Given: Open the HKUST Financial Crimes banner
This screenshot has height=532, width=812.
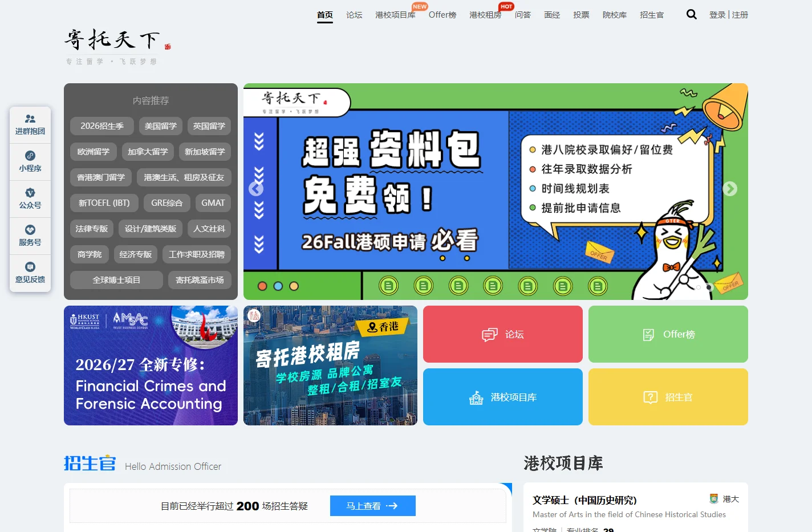Looking at the screenshot, I should (x=151, y=366).
